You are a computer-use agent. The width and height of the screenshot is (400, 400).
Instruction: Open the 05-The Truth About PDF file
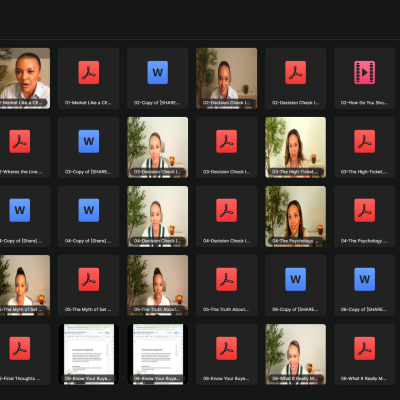(x=227, y=285)
